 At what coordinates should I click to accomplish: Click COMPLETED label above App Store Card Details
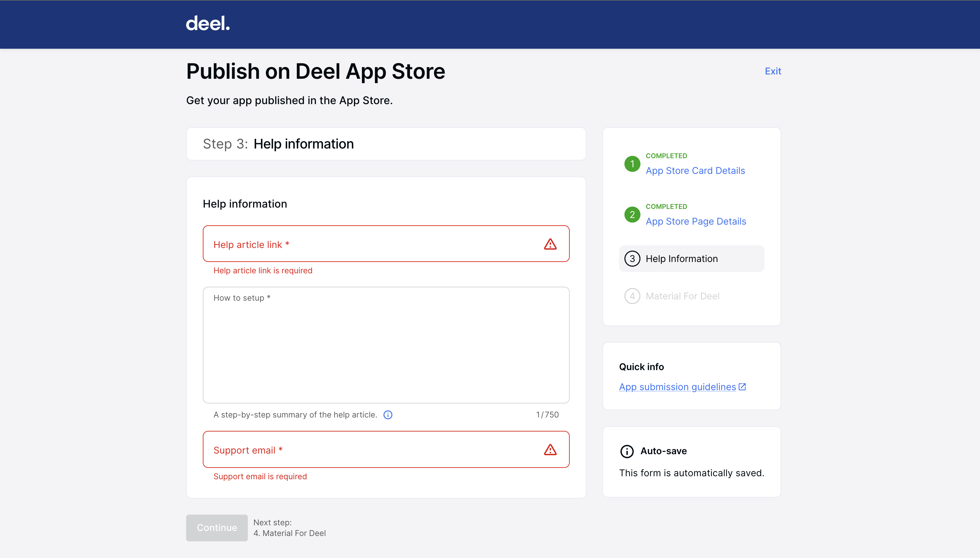666,156
